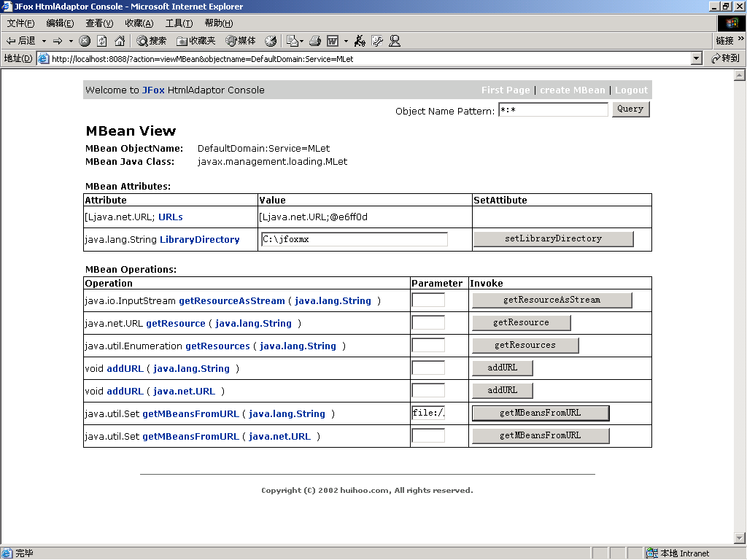747x560 pixels.
Task: Open the Favorites (收藏夹) pane
Action: (196, 41)
